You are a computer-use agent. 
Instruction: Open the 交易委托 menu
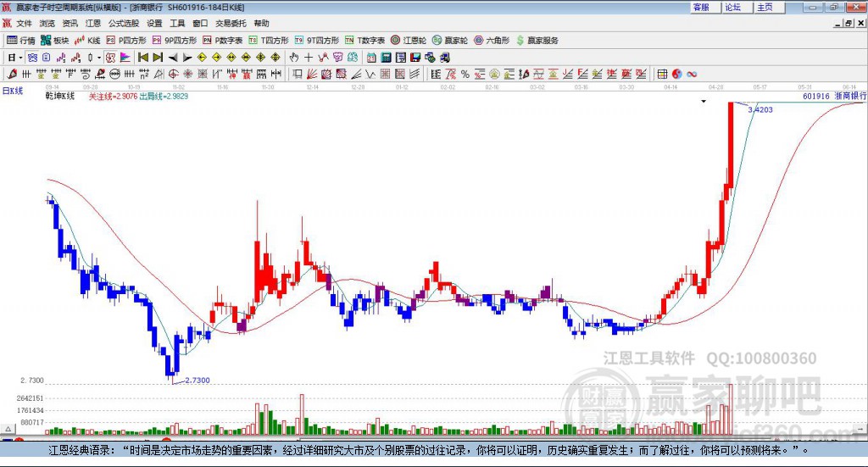coord(231,23)
